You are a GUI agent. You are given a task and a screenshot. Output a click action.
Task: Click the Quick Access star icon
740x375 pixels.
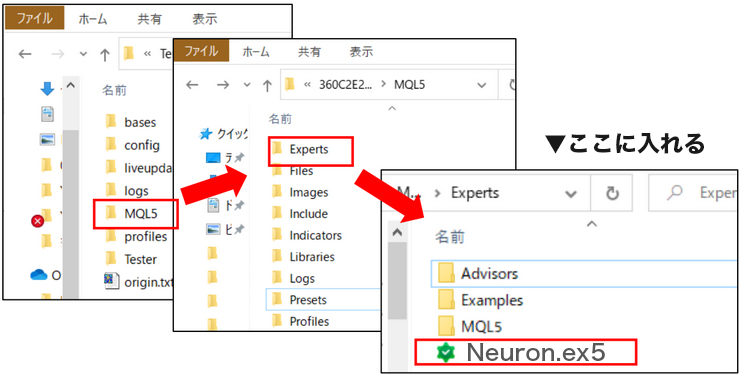point(205,134)
